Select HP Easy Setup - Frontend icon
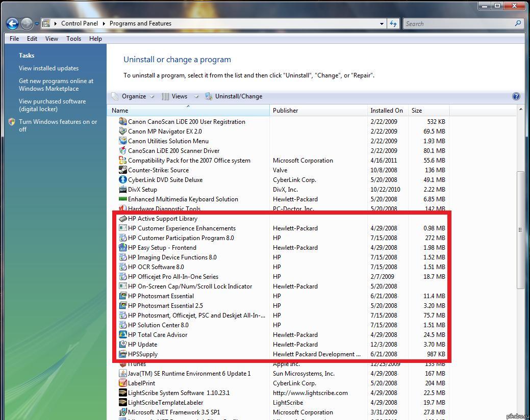The height and width of the screenshot is (420, 530). 123,248
